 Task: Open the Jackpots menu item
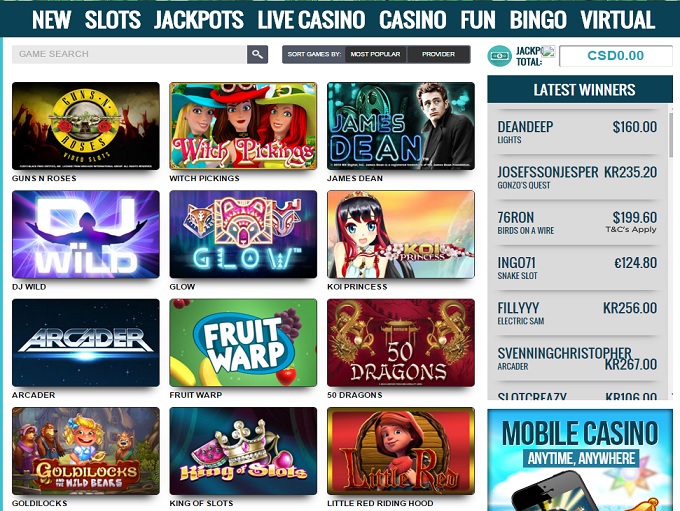coord(199,20)
